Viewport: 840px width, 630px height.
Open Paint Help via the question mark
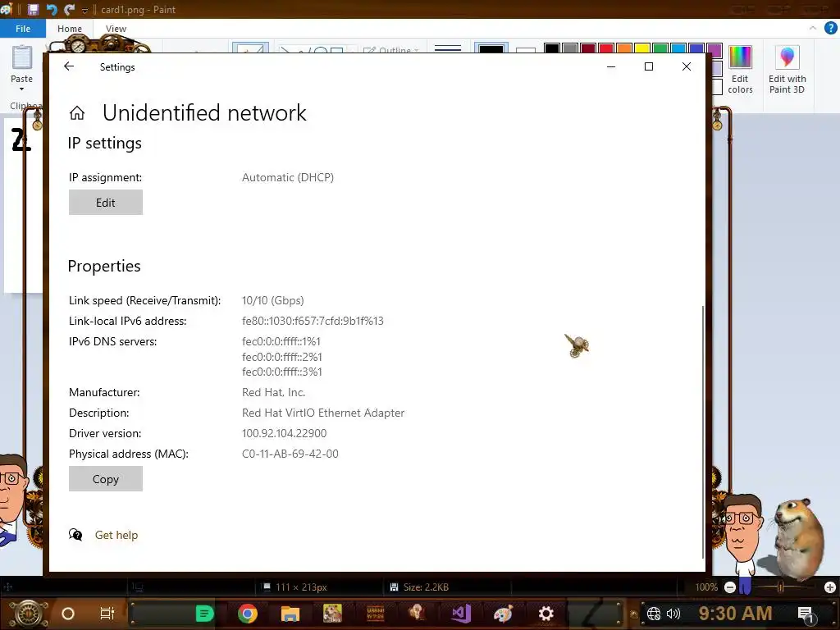pos(831,29)
